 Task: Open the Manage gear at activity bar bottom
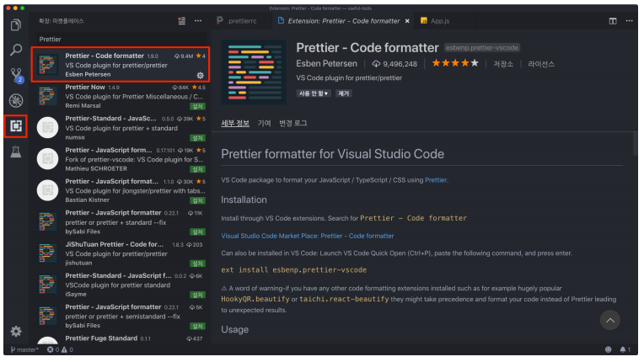pos(16,331)
